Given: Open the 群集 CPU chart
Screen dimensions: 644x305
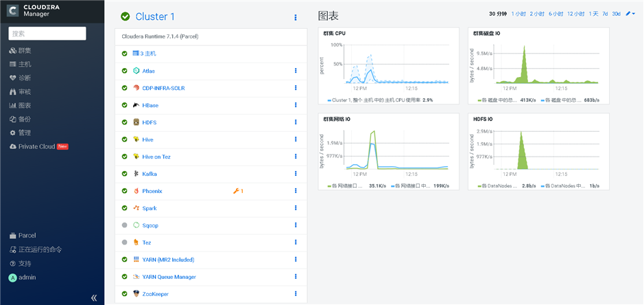Looking at the screenshot, I should click(x=389, y=66).
